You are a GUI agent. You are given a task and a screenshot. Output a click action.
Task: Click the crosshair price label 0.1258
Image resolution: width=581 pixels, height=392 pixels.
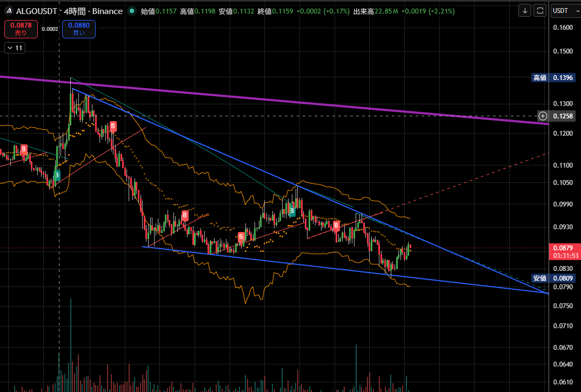point(563,116)
